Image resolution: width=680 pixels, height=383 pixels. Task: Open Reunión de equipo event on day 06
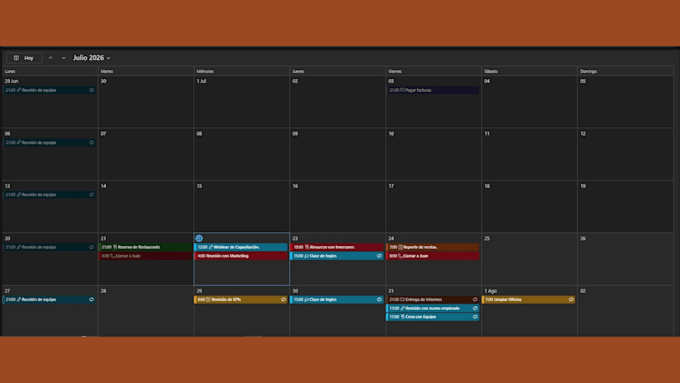(50, 142)
